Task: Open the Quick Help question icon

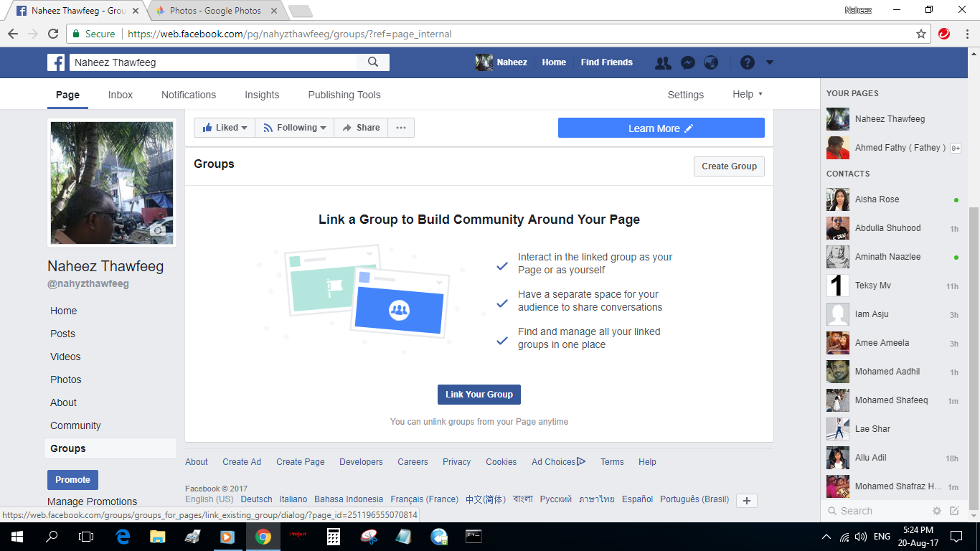Action: pyautogui.click(x=748, y=62)
